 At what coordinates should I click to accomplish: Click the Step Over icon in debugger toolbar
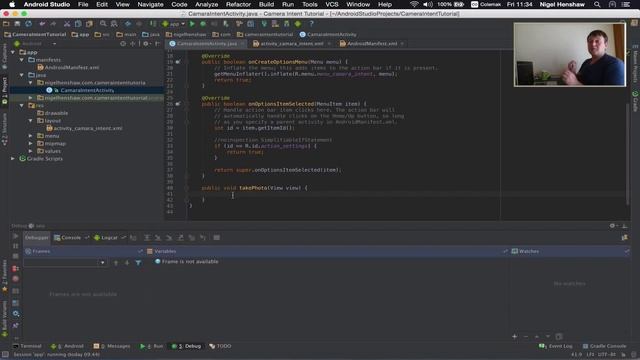[x=147, y=238]
